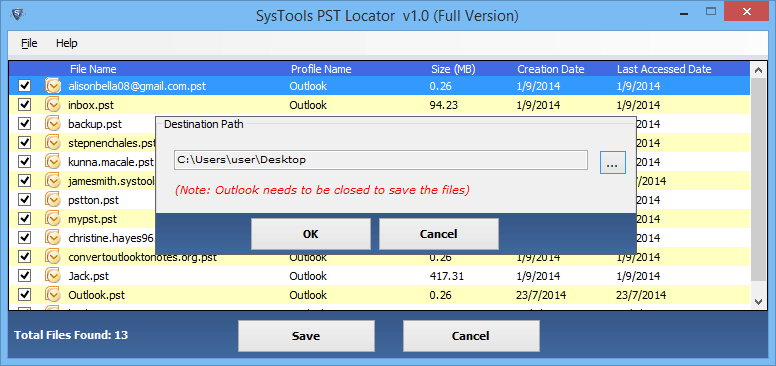Sort by Size (MB) column header

coord(453,69)
